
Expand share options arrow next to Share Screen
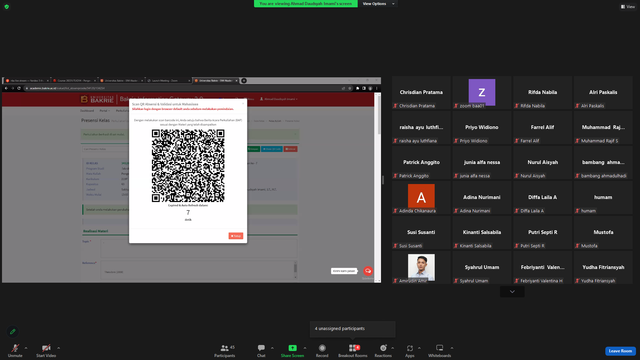click(305, 348)
